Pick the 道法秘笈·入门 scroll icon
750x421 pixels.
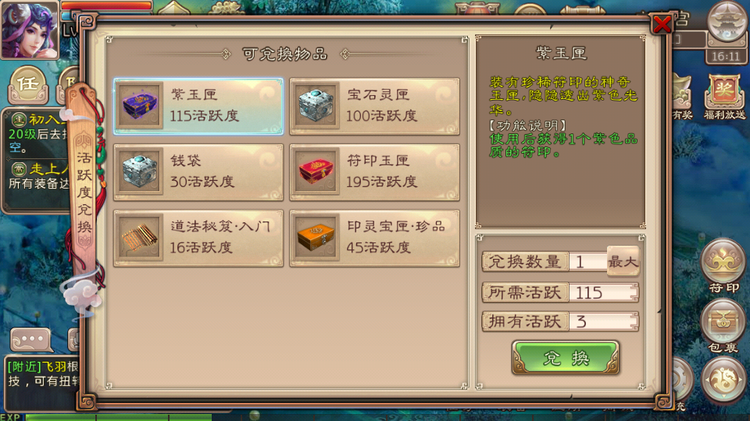(139, 238)
